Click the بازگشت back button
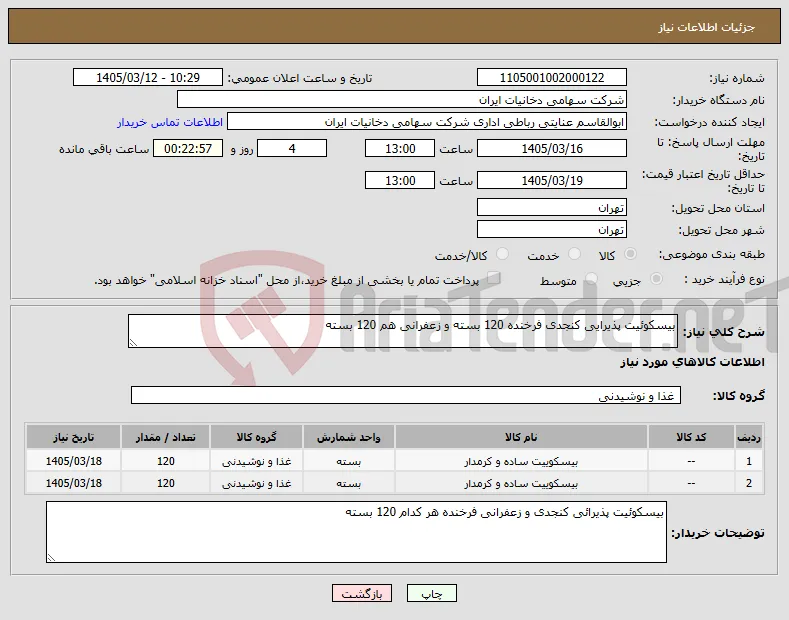 [x=362, y=594]
